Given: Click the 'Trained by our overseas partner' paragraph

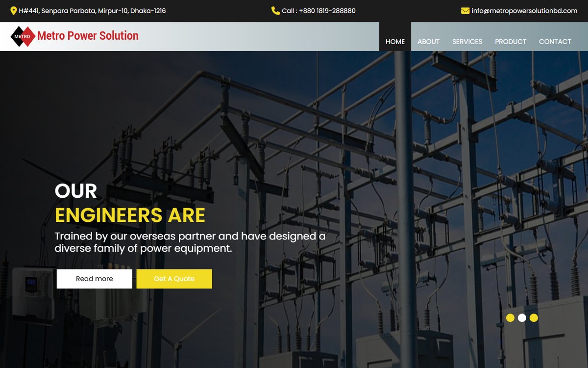Looking at the screenshot, I should (190, 242).
